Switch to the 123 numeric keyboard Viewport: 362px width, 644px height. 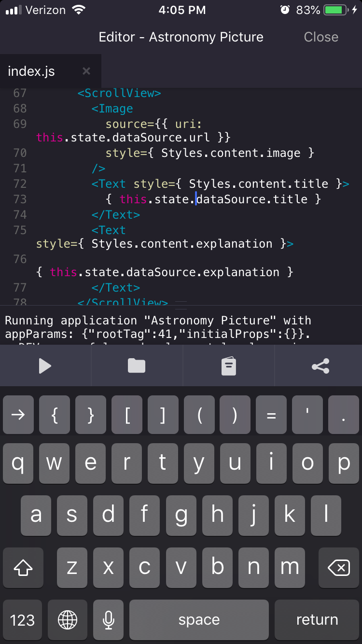click(23, 620)
